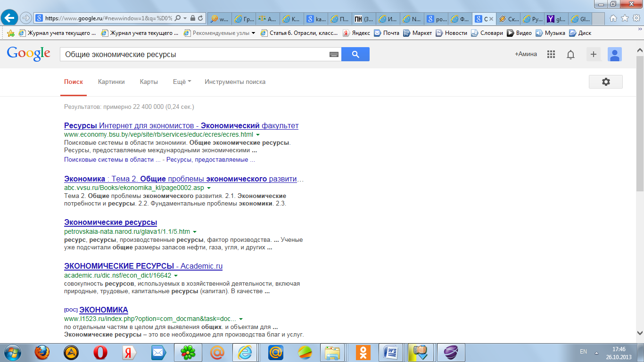Open the account profile avatar
This screenshot has height=362, width=644.
tap(615, 54)
